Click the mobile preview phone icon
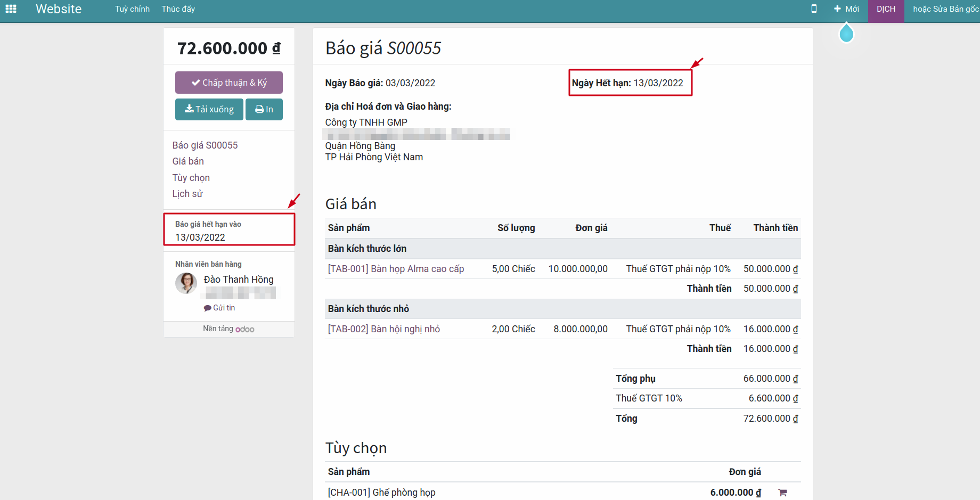Screen dimensions: 980x500 pos(814,9)
